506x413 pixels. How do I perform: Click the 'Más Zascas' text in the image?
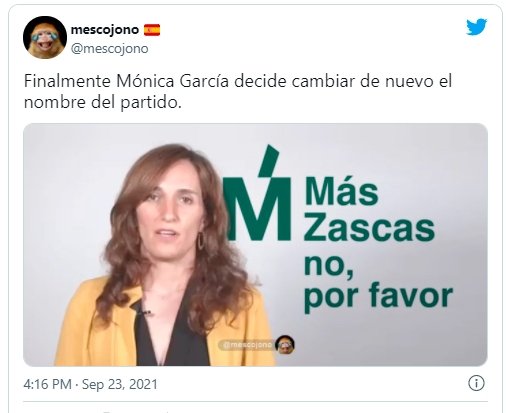click(x=369, y=210)
